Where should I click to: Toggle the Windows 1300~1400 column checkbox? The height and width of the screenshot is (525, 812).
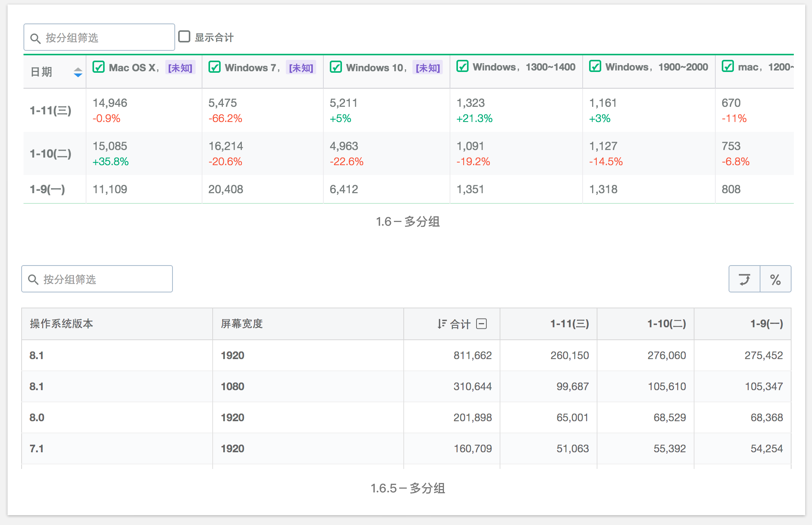(x=462, y=66)
